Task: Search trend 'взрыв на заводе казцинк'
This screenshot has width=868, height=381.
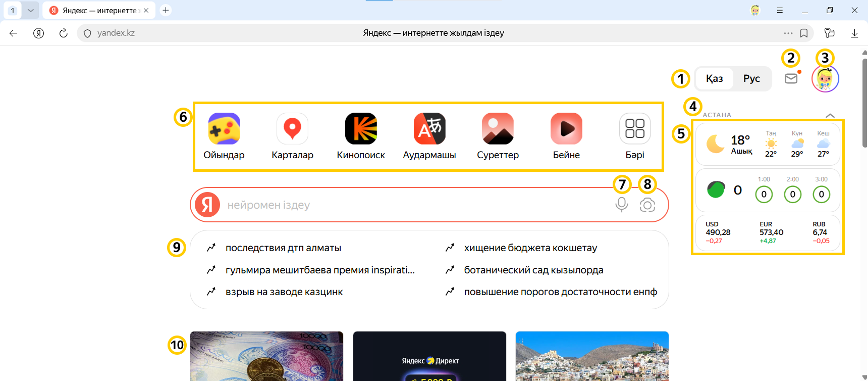Action: [x=284, y=292]
